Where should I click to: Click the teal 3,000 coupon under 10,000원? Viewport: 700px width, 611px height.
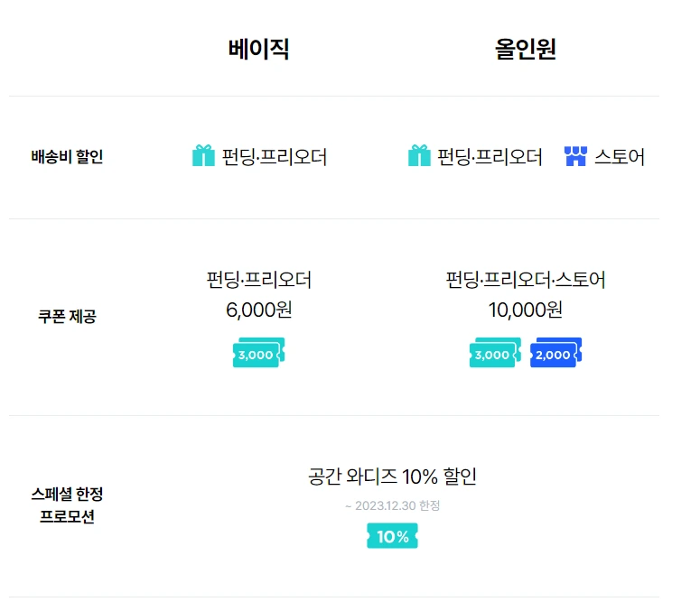tap(495, 353)
